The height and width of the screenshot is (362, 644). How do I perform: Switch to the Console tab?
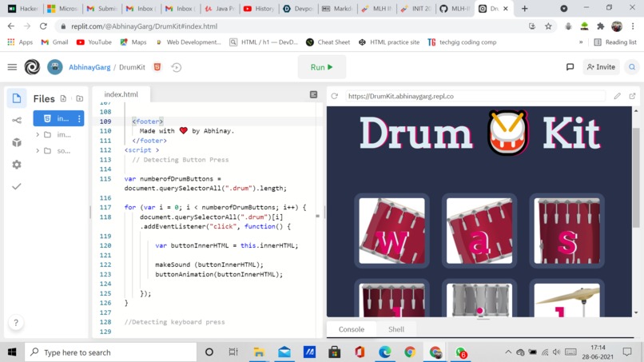pos(352,329)
